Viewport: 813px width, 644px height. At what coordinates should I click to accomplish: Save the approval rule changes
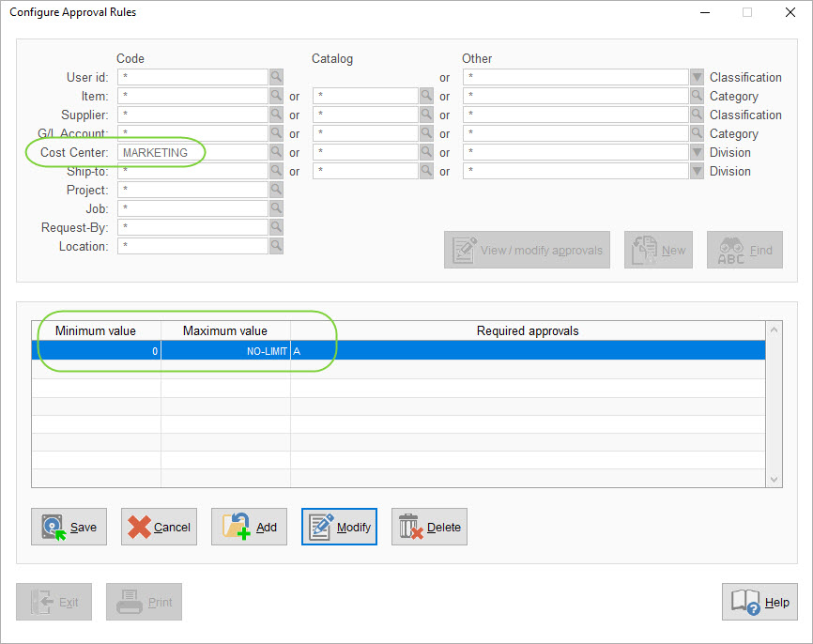[69, 527]
